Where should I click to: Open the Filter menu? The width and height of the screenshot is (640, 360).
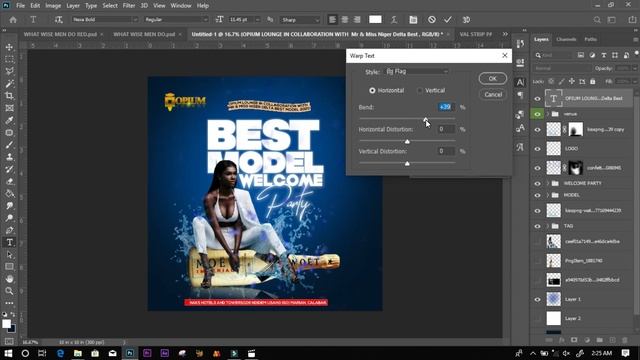pyautogui.click(x=129, y=6)
